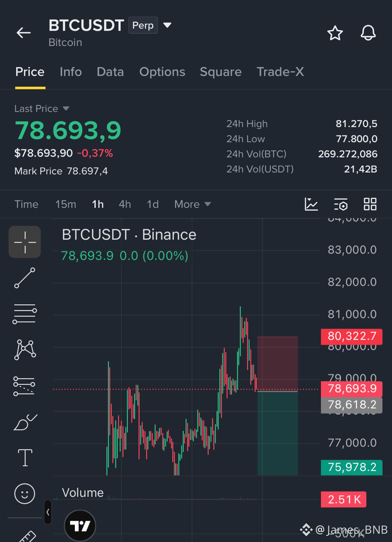Open price alert bell
392x542 pixels.
click(368, 33)
